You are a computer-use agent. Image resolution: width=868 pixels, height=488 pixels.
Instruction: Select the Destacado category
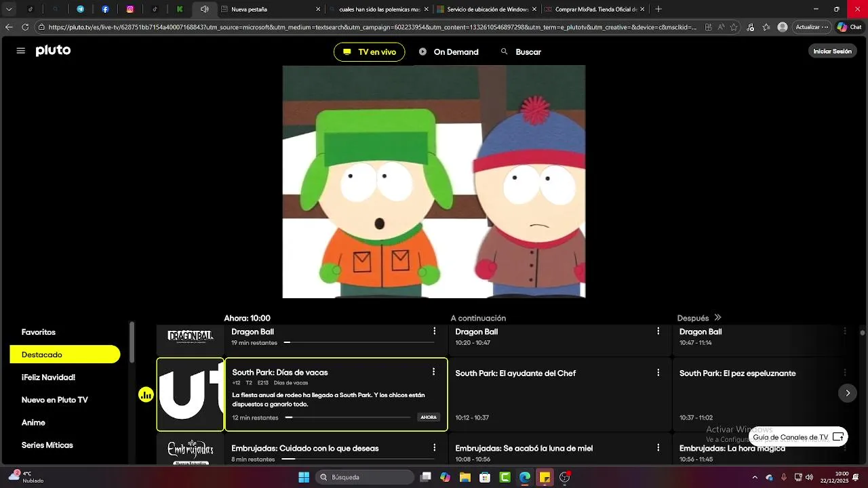[65, 354]
